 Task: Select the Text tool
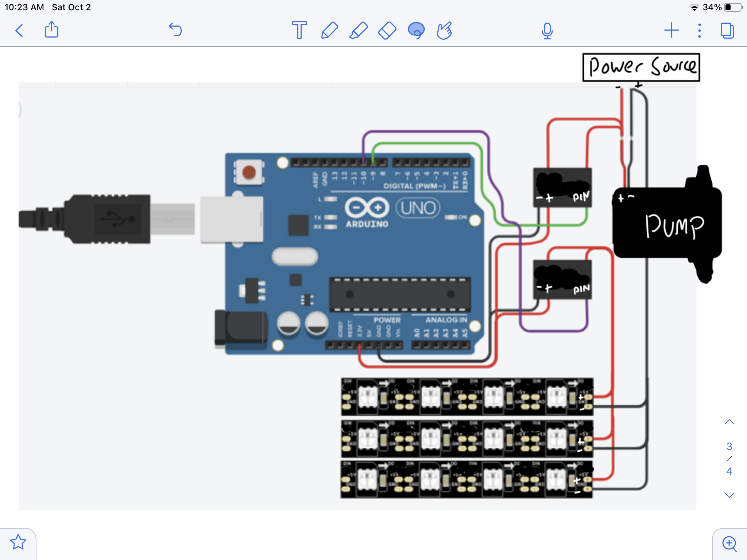[299, 30]
